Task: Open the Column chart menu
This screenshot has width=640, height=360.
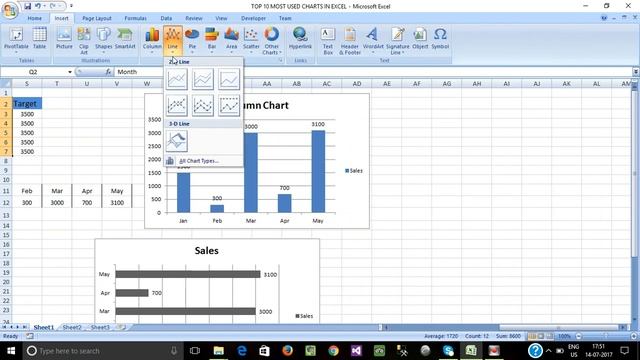Action: point(152,40)
